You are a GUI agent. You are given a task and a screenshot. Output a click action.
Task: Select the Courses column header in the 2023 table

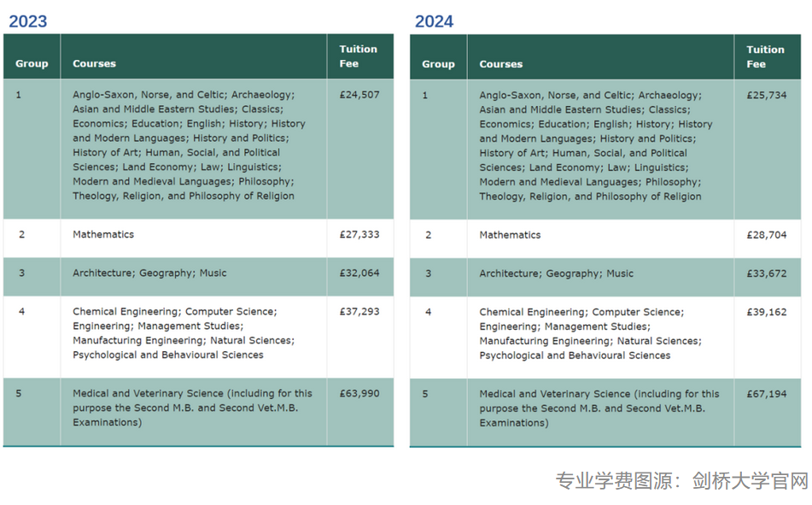(x=94, y=63)
